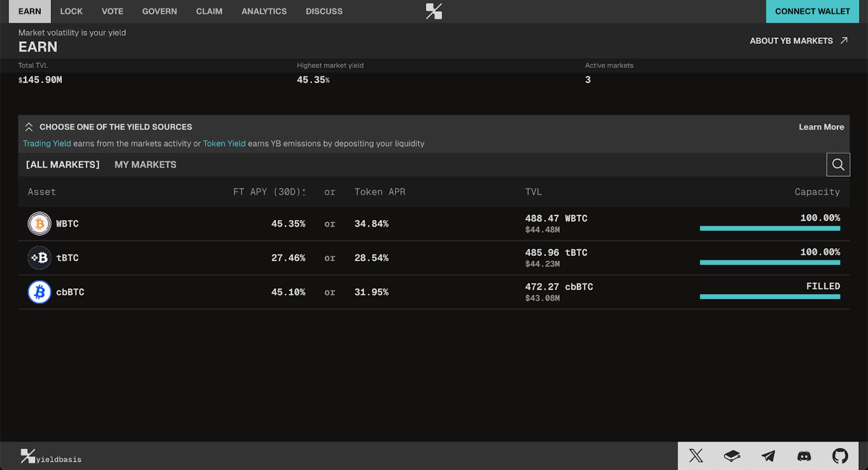Open the Telegram paper plane icon
This screenshot has width=868, height=470.
tap(768, 456)
